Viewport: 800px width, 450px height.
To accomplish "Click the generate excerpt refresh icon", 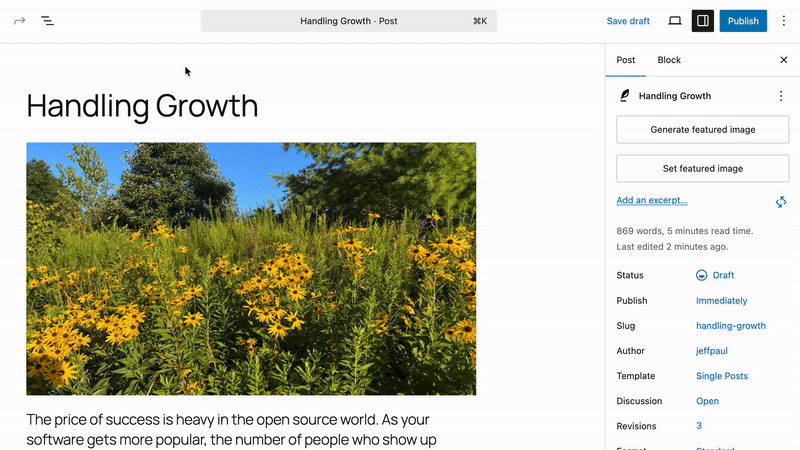I will click(781, 202).
